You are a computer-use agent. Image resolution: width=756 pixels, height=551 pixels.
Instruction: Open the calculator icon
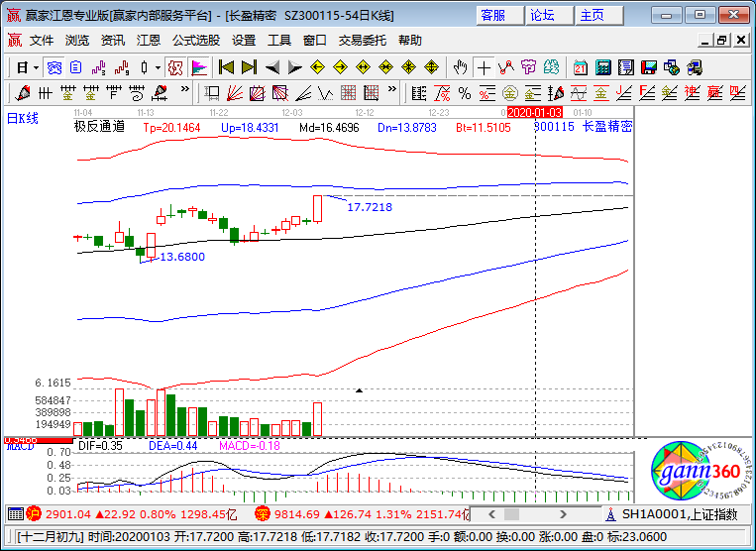click(603, 67)
